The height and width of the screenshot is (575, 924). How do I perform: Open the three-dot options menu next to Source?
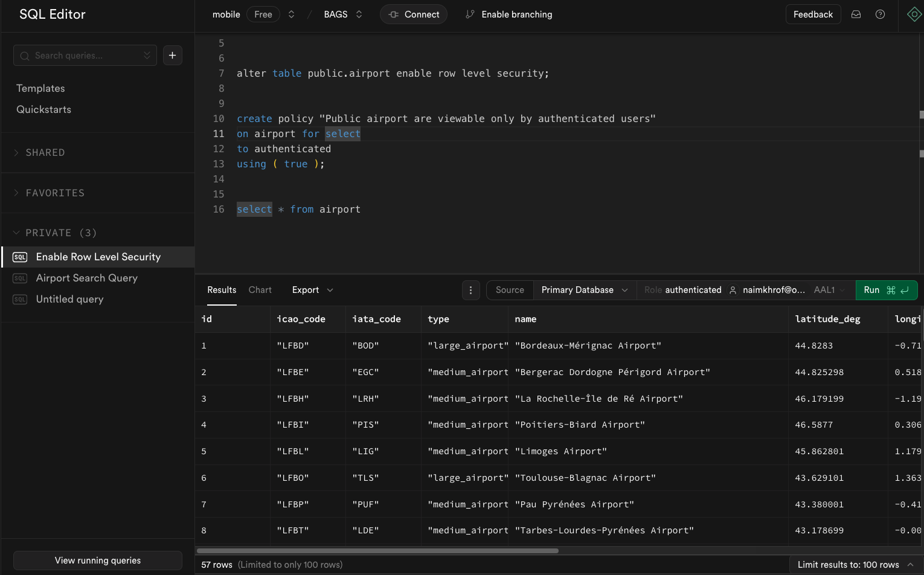[470, 290]
